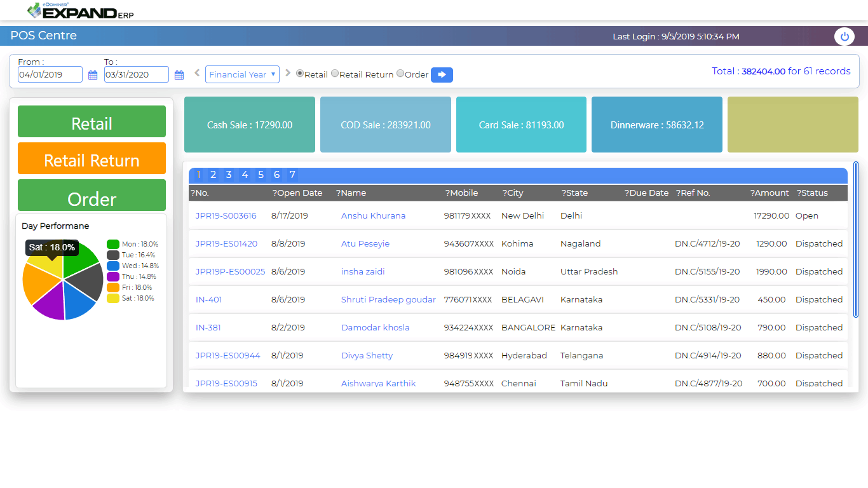Screen dimensions: 868x488
Task: Select the Retail radio button
Action: tap(299, 73)
